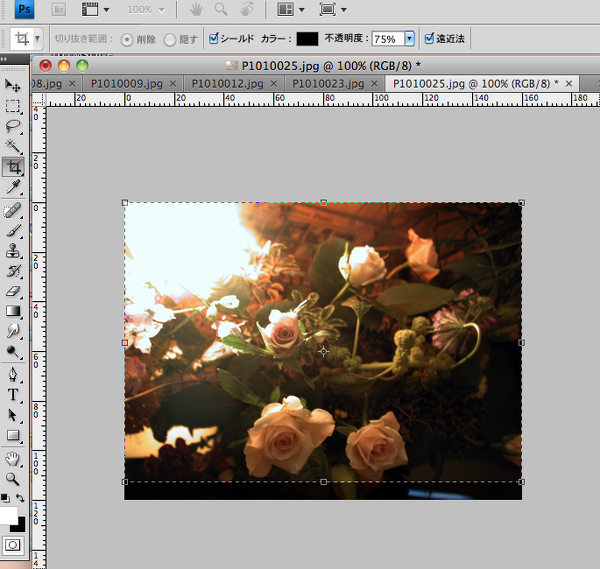
Task: Toggle the 遠近法 perspective checkbox
Action: 429,38
